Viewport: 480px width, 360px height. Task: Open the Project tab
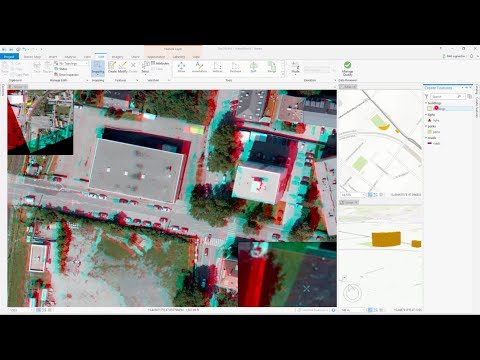point(9,57)
